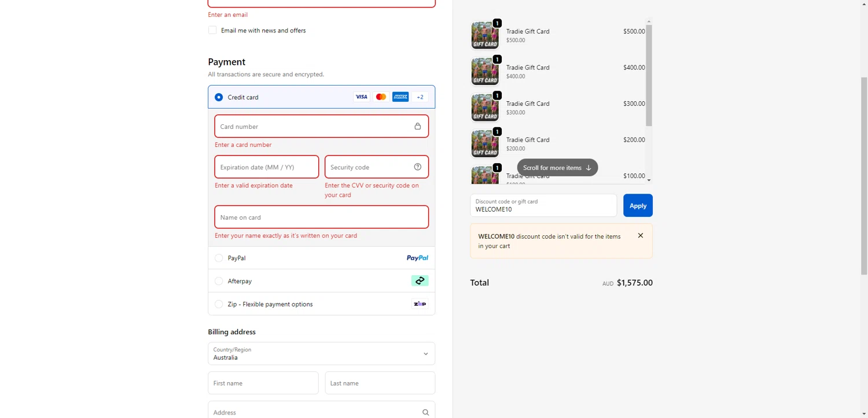Click the cart items scrollbar thumb

(x=649, y=75)
